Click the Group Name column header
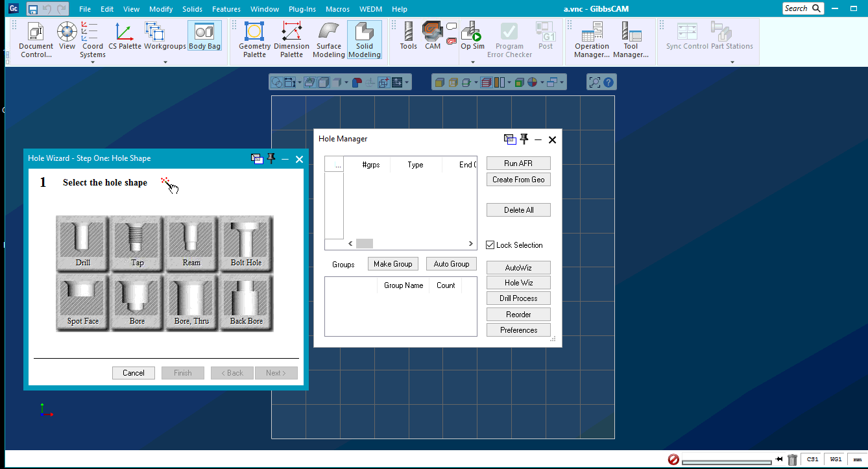The image size is (868, 469). point(404,285)
